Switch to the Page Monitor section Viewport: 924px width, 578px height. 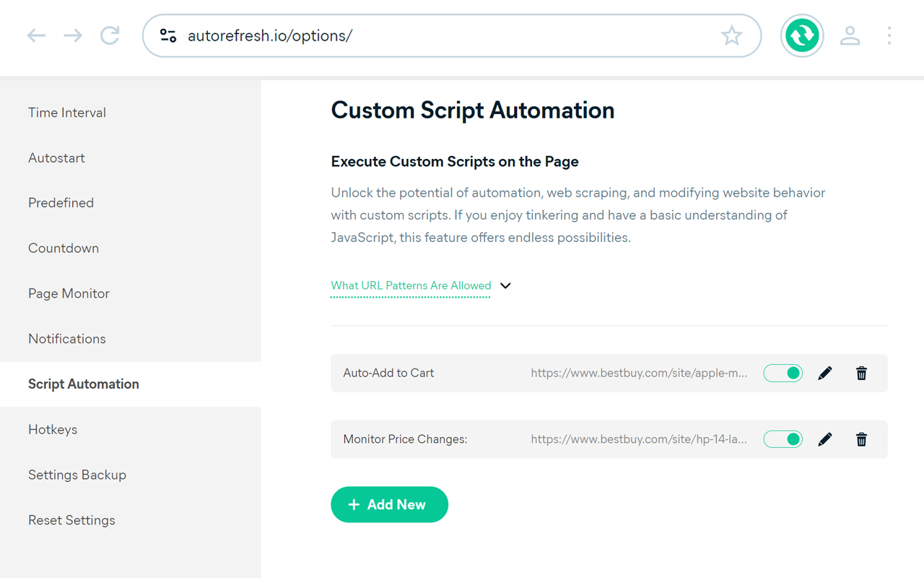tap(69, 293)
